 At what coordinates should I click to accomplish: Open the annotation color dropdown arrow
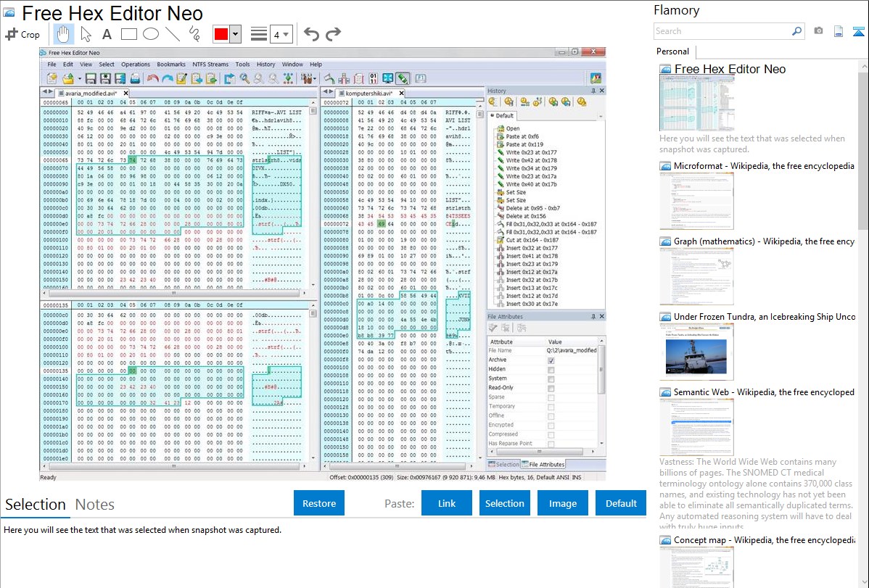tap(236, 34)
